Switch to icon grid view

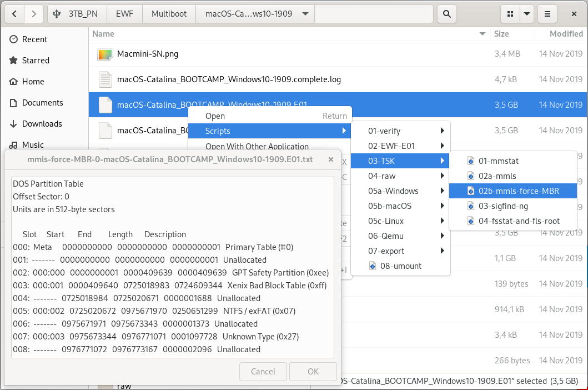(510, 14)
